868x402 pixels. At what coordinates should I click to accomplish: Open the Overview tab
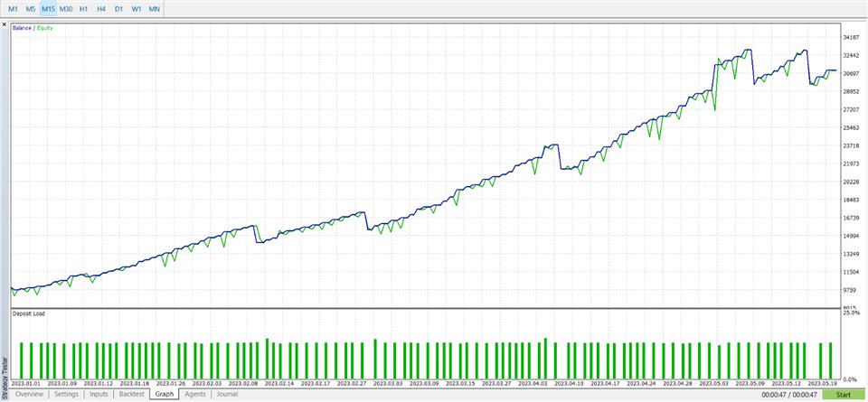click(x=29, y=394)
